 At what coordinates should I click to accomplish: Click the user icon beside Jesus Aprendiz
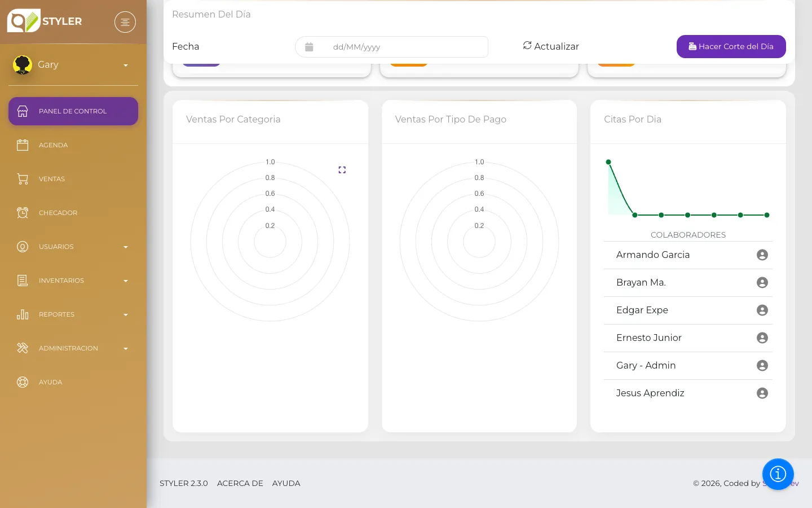pyautogui.click(x=762, y=393)
